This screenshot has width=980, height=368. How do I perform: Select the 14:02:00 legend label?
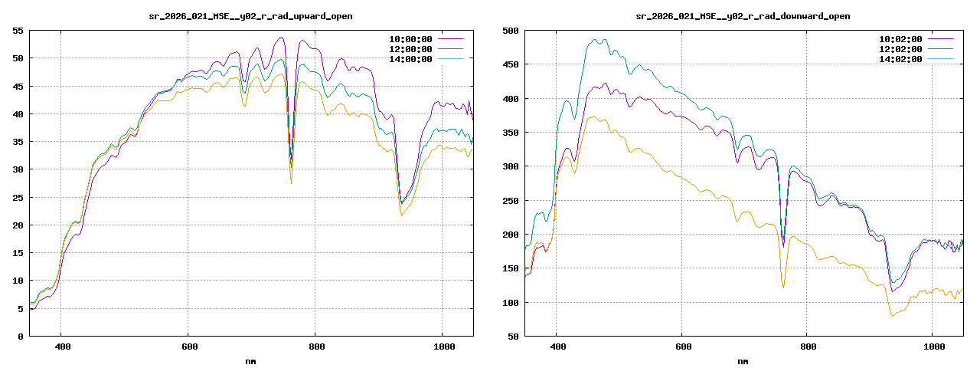pyautogui.click(x=900, y=59)
